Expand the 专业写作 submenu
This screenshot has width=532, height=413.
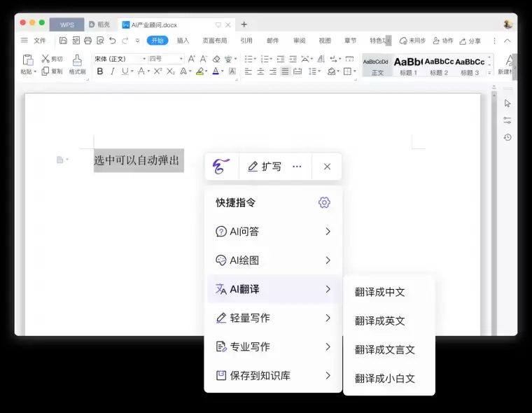pos(274,346)
